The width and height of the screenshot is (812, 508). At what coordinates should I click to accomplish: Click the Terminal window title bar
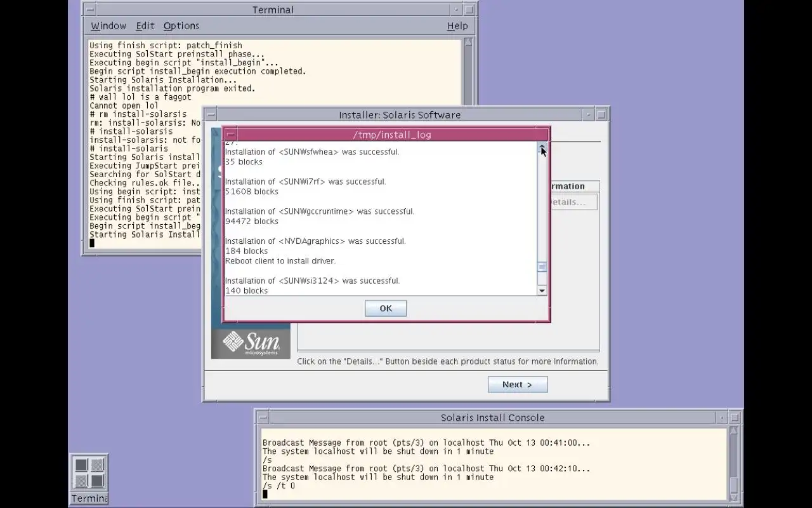point(273,10)
